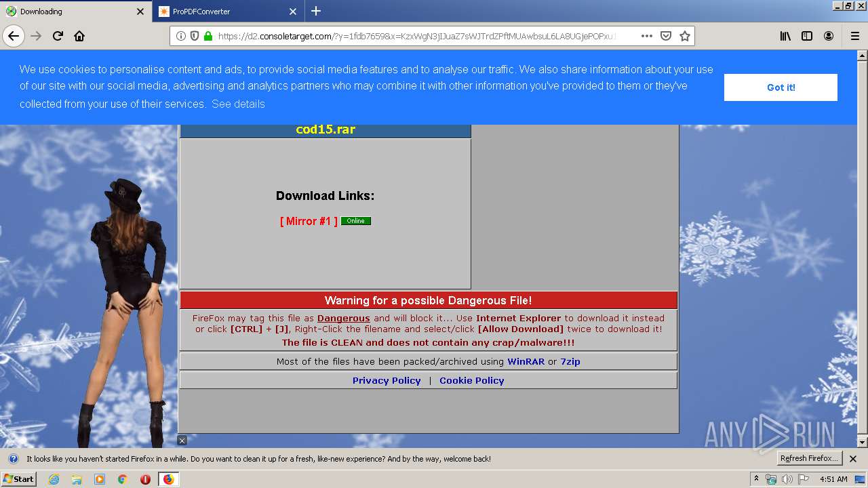Dismiss the Firefox refresh notification bar
The height and width of the screenshot is (488, 868).
(x=853, y=459)
